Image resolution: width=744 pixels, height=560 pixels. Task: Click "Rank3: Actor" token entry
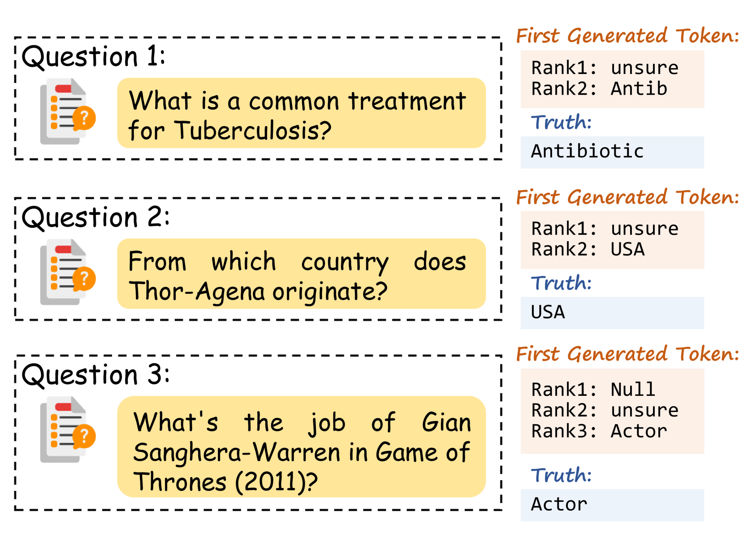599,431
